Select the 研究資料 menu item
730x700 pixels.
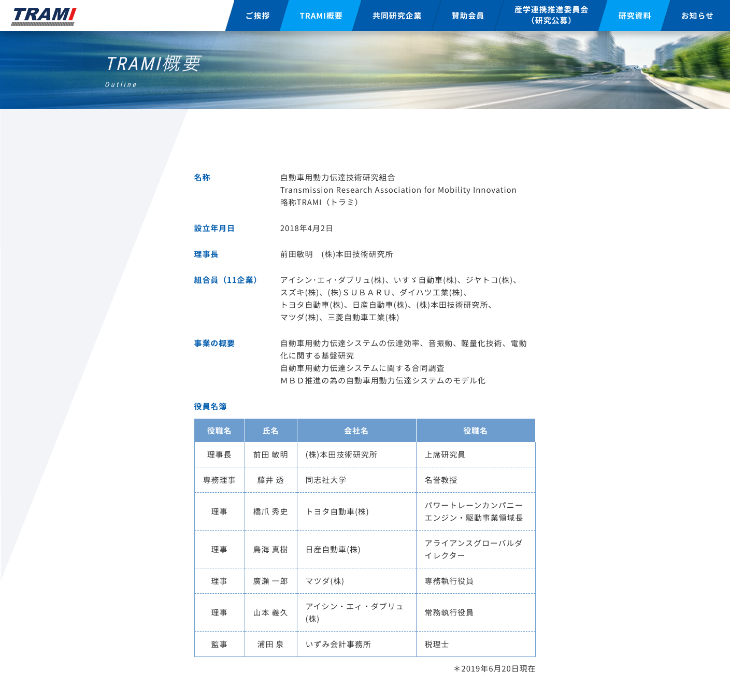[x=634, y=16]
